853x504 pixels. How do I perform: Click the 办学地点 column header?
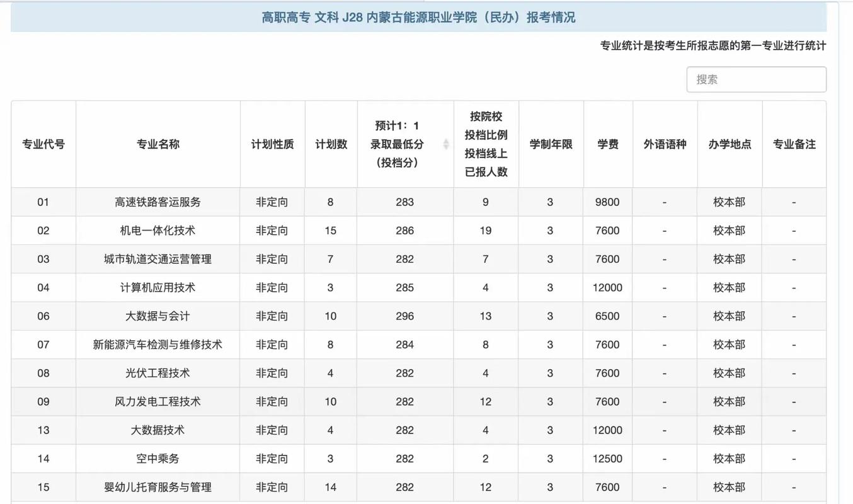coord(730,144)
